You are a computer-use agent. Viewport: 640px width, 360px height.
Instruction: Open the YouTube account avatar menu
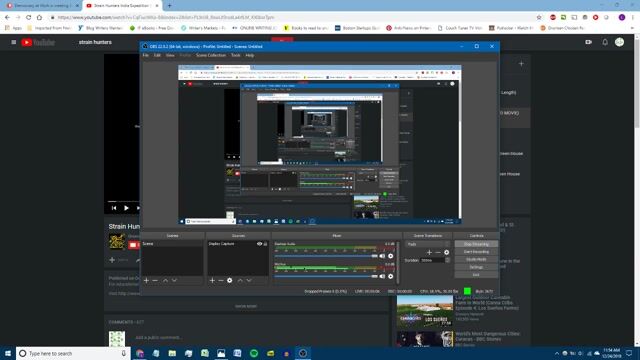tap(619, 42)
